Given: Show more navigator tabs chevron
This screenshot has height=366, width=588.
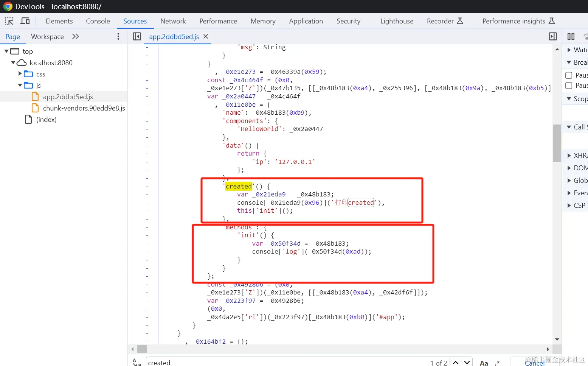Looking at the screenshot, I should [x=76, y=36].
